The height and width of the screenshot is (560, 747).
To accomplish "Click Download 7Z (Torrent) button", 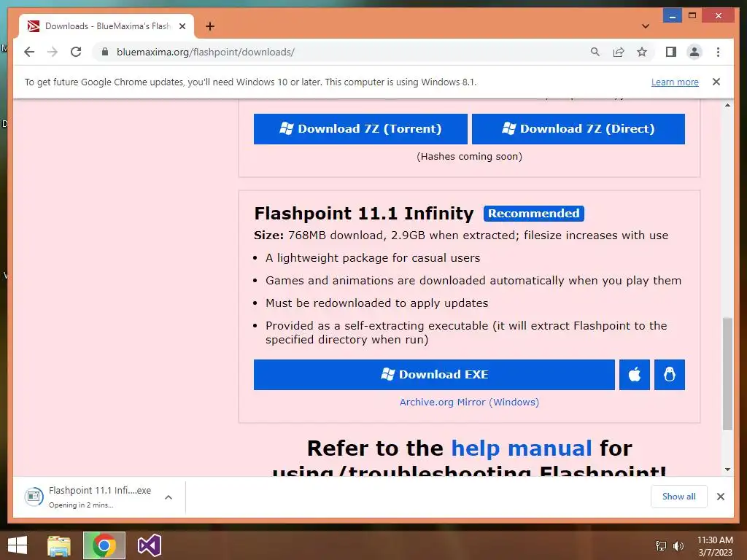I will click(360, 128).
